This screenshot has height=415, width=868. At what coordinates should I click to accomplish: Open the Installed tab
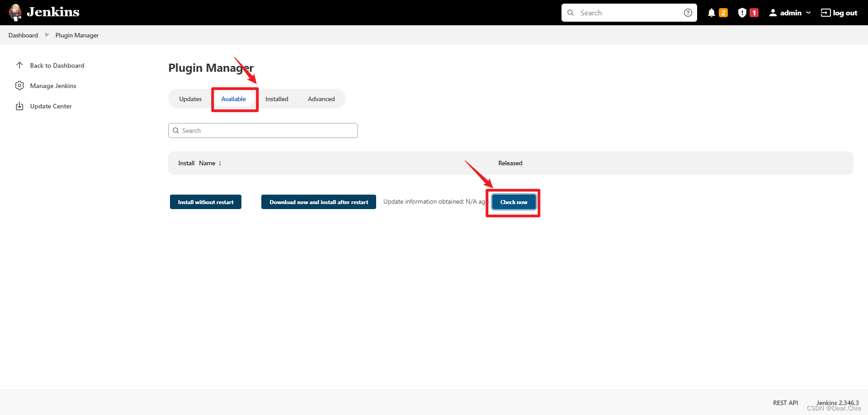click(x=277, y=99)
